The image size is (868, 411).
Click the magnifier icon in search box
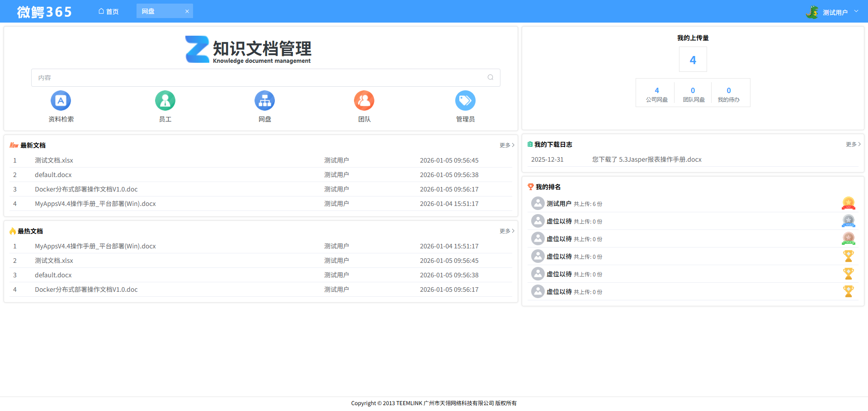coord(491,77)
